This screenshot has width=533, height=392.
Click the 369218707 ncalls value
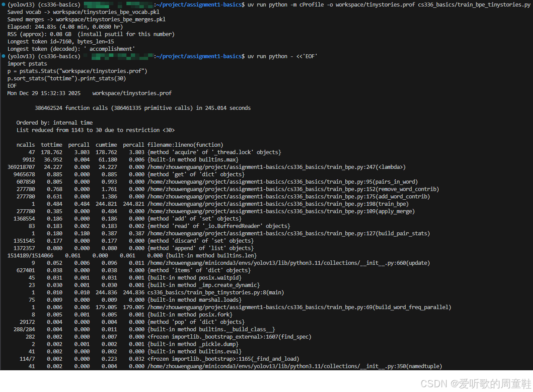coord(21,167)
